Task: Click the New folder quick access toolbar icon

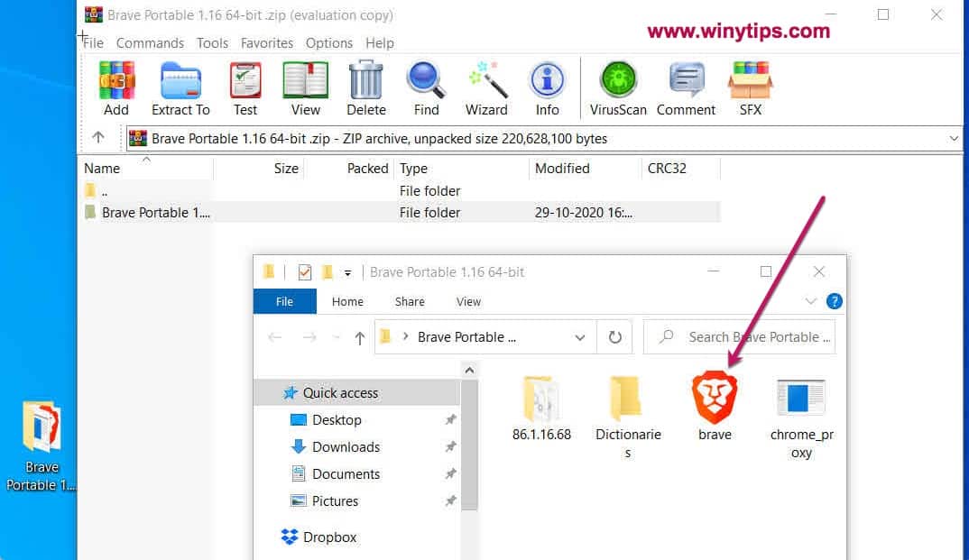Action: click(328, 271)
